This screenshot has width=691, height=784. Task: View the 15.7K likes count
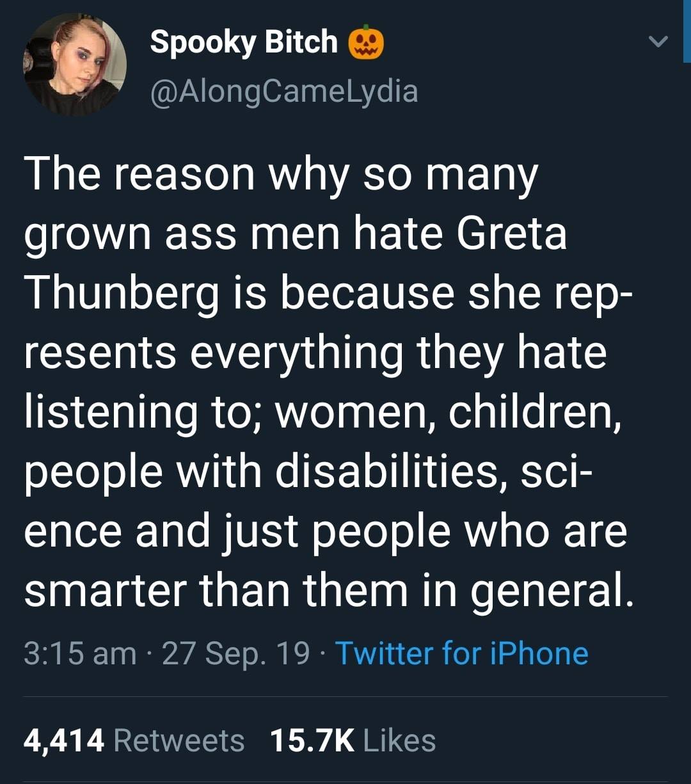coord(312,740)
